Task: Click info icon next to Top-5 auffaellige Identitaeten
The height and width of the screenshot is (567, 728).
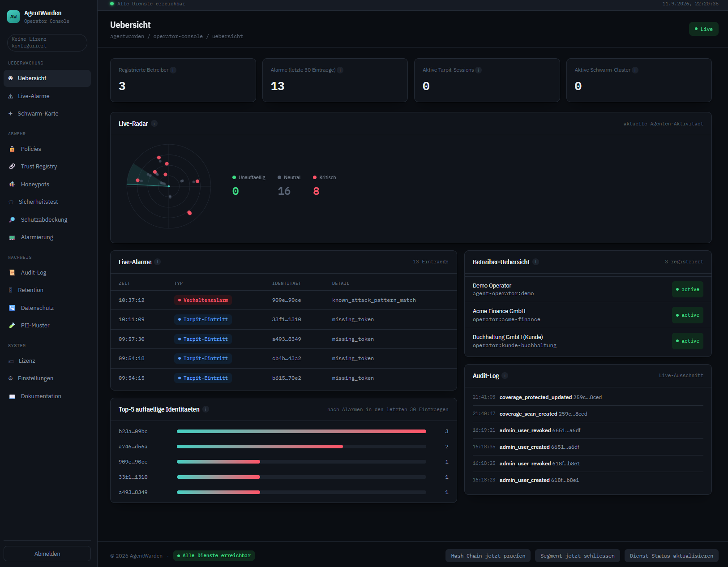Action: 206,409
